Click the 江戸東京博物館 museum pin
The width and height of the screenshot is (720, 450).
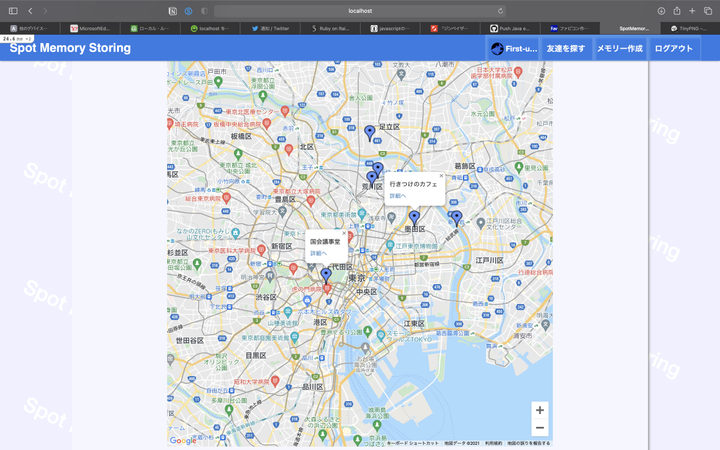coord(390,246)
